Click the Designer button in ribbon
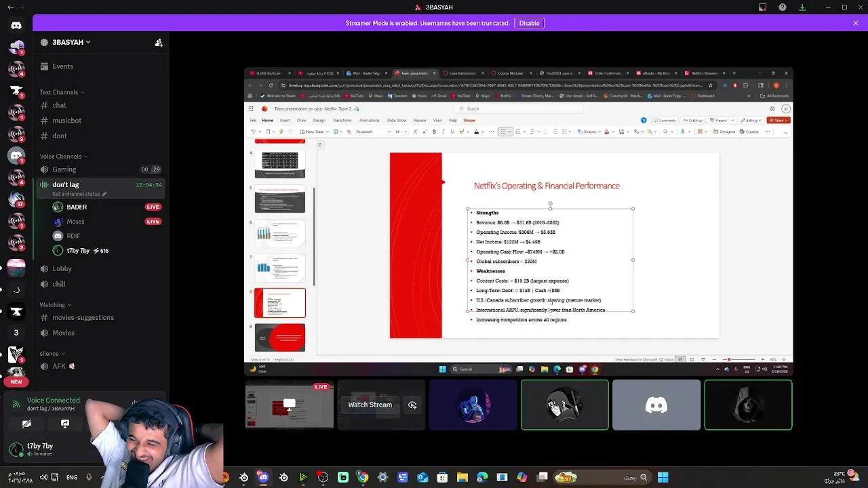This screenshot has width=868, height=488. pos(725,131)
